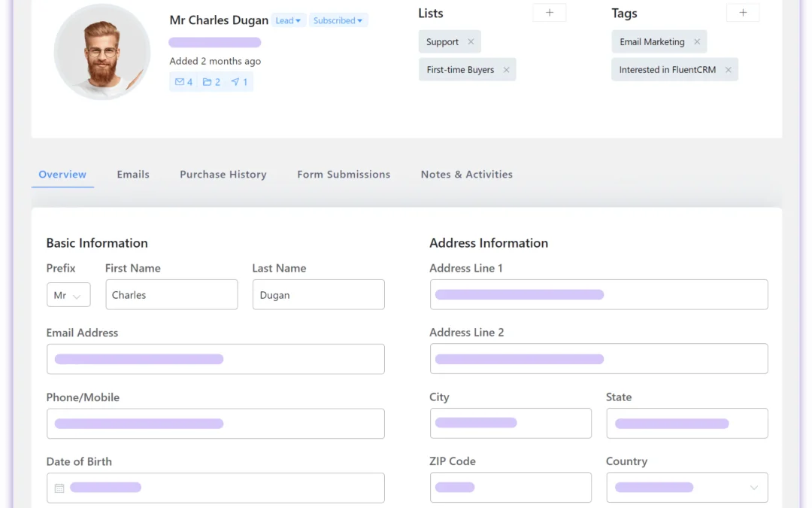Click Charles Dugan's profile picture
812x508 pixels.
pyautogui.click(x=101, y=51)
